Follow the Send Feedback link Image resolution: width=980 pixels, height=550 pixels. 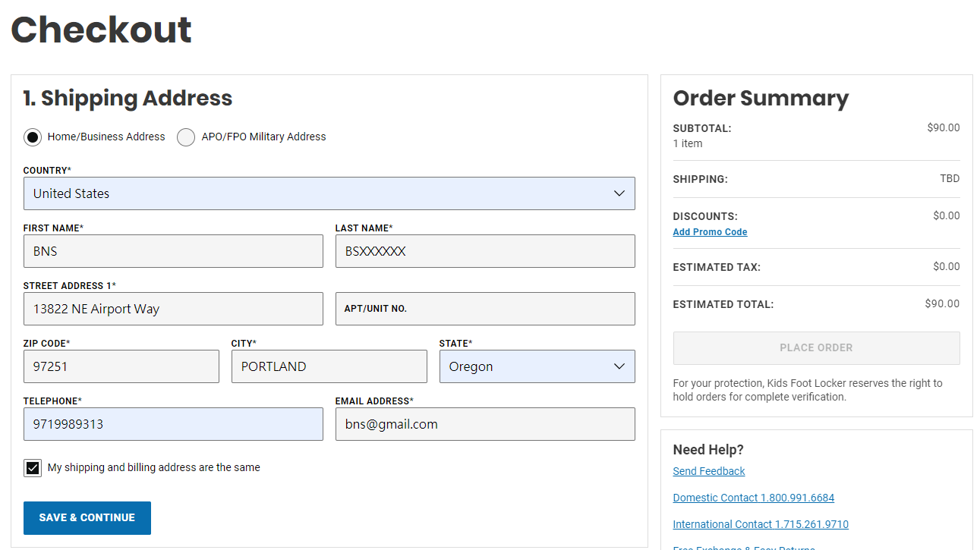click(x=709, y=471)
